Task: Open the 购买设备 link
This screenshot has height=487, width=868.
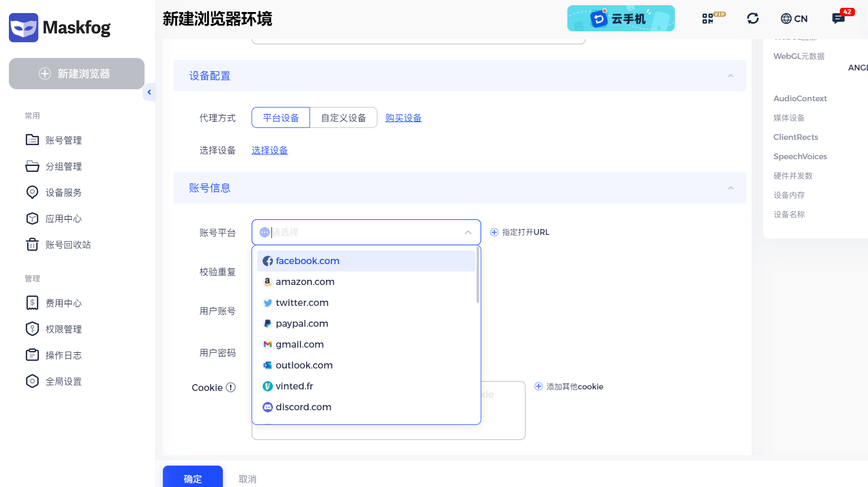Action: pyautogui.click(x=403, y=118)
